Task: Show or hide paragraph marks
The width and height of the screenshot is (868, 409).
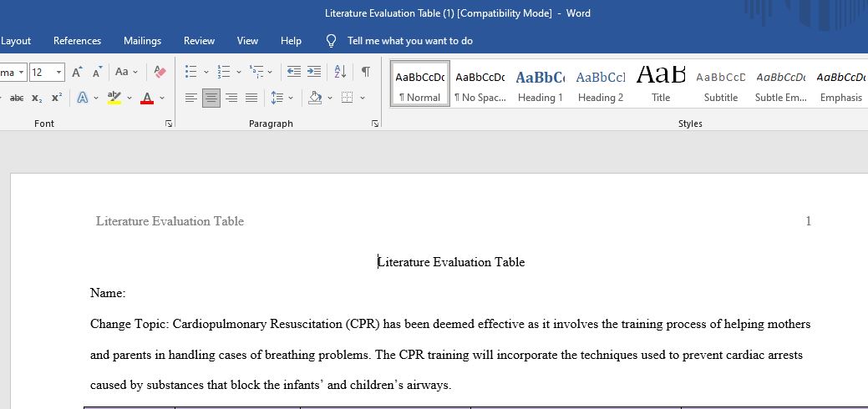Action: (366, 72)
